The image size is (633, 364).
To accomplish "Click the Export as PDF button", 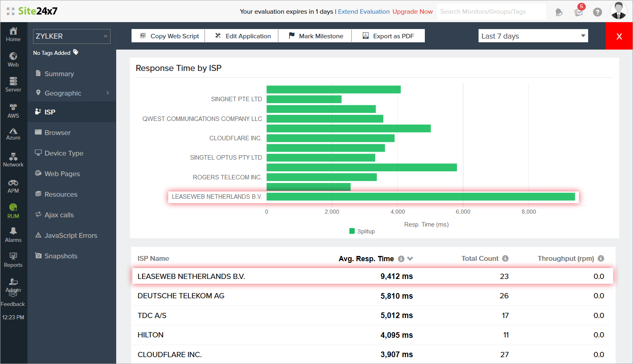I will click(x=388, y=36).
